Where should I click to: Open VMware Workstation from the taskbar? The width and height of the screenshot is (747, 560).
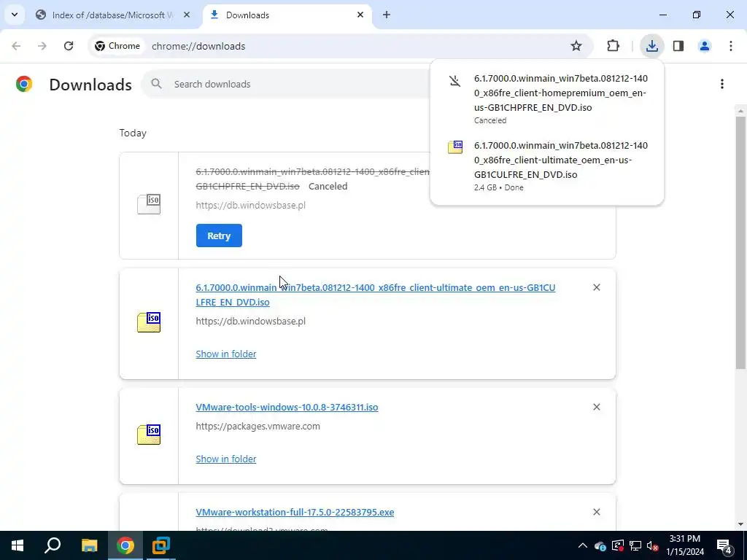pyautogui.click(x=161, y=545)
